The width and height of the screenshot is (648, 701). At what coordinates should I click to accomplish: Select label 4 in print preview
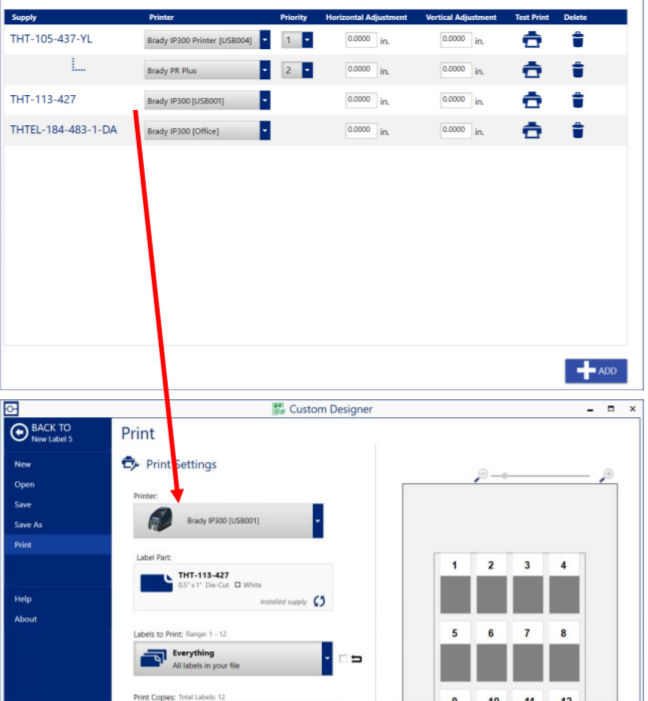564,584
